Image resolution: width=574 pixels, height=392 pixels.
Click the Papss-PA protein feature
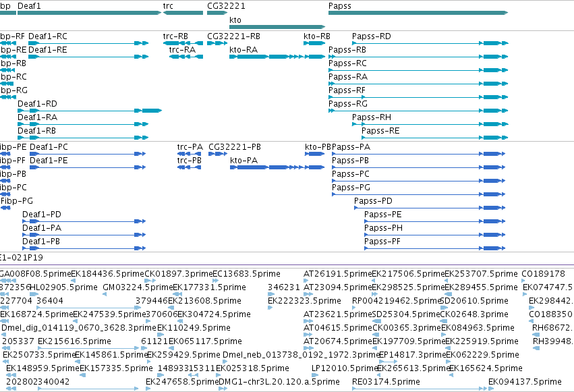[x=419, y=154]
